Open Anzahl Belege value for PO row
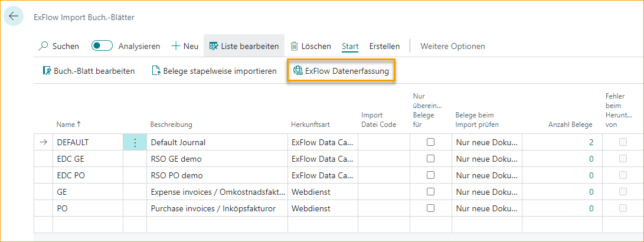The height and width of the screenshot is (242, 644). coord(591,208)
